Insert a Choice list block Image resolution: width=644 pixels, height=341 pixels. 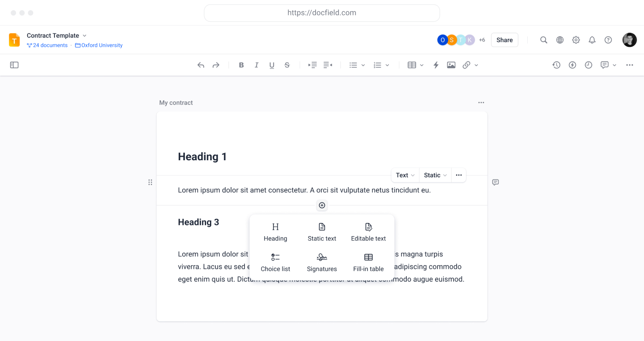[x=275, y=261]
